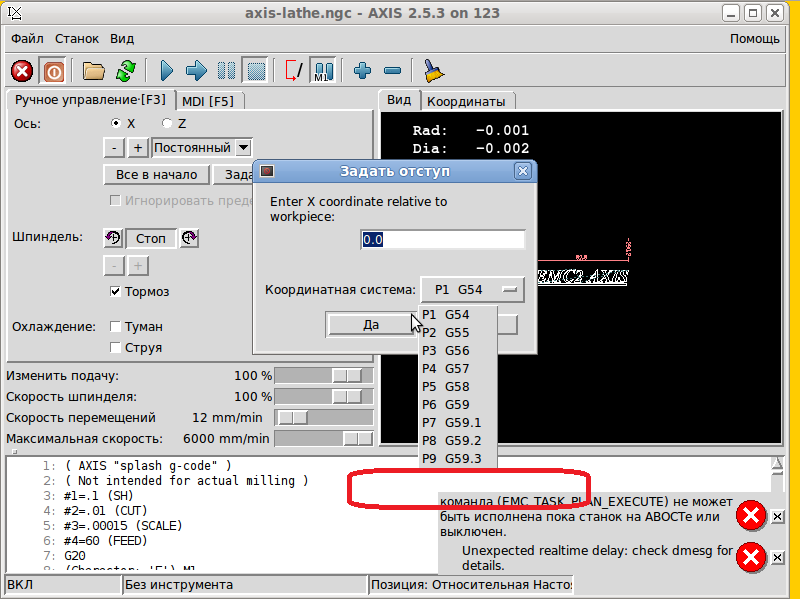The width and height of the screenshot is (800, 600).
Task: Start spindle clockwise icon
Action: tap(189, 238)
